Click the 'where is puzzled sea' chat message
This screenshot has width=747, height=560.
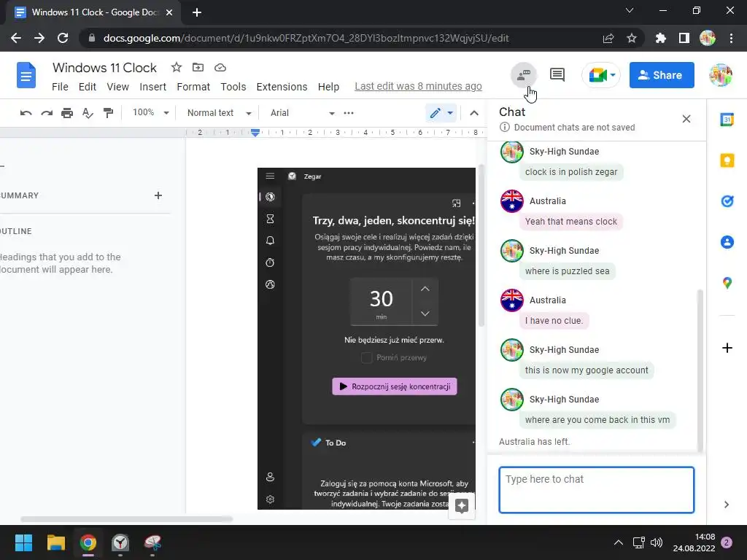[567, 271]
